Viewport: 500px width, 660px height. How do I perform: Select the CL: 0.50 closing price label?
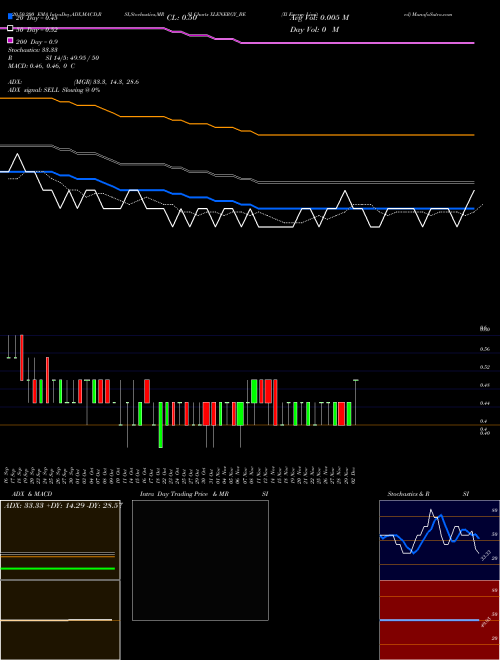click(x=182, y=18)
